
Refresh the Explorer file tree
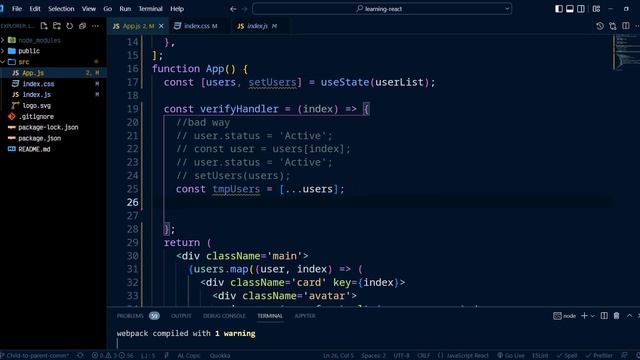[69, 26]
